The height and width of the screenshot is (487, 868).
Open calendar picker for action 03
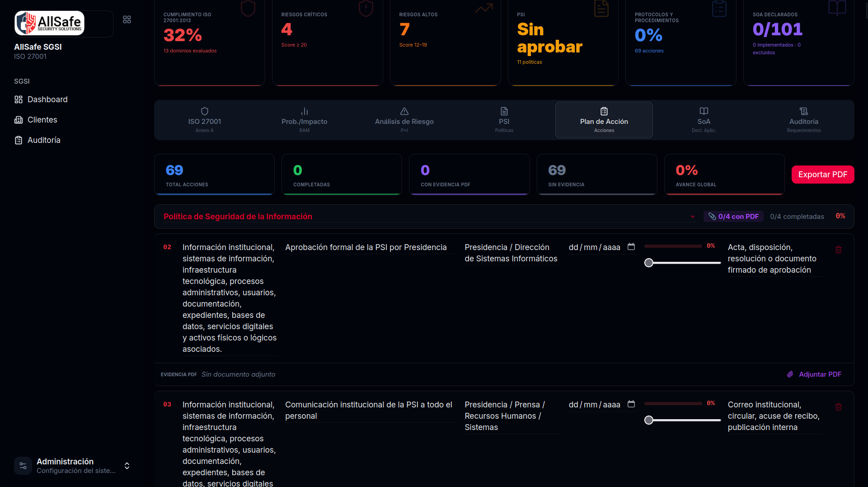coord(631,404)
